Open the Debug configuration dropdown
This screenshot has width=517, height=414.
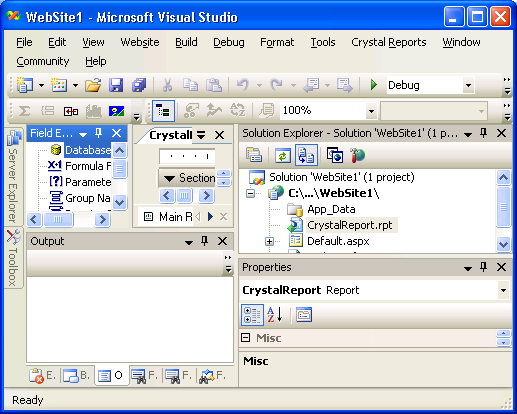468,85
